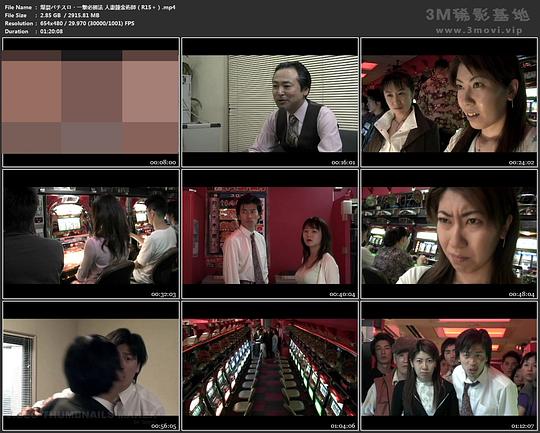This screenshot has width=540, height=433.
Task: Select the pachinko aisle thumbnail at 01:04:06
Action: (270, 366)
